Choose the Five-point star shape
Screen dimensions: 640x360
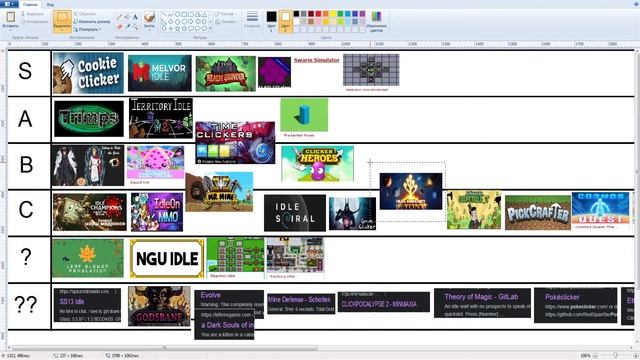[178, 29]
